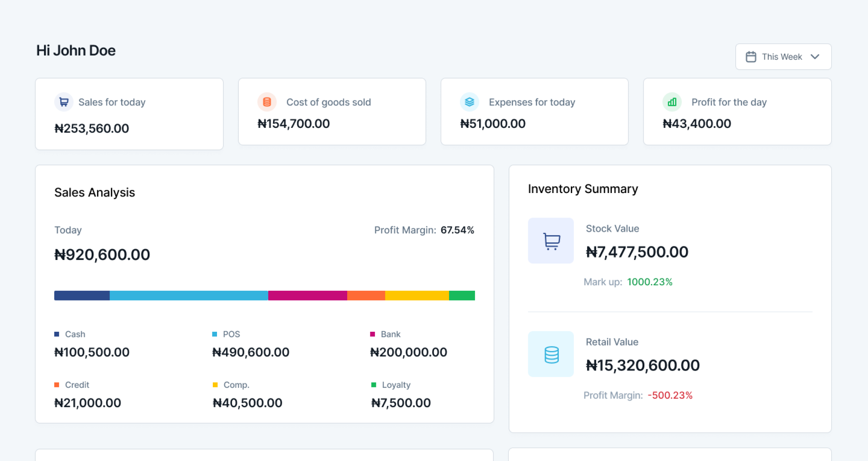Click the calendar icon in the date filter
The height and width of the screenshot is (461, 868).
(751, 57)
